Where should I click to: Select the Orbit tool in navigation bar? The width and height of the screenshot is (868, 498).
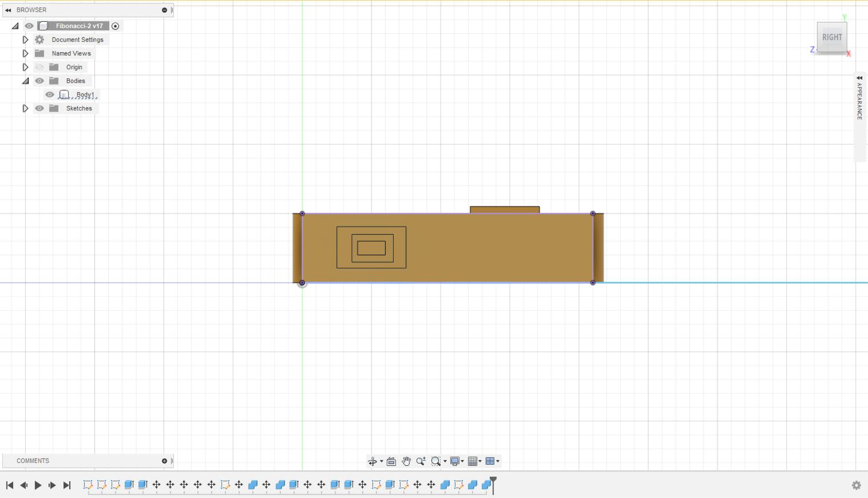tap(372, 461)
